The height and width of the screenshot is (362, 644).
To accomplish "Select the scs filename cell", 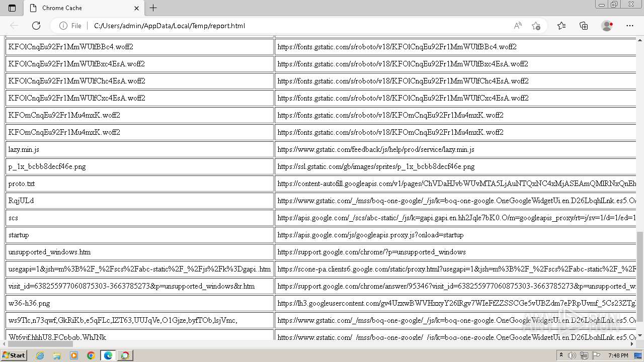I will click(139, 218).
